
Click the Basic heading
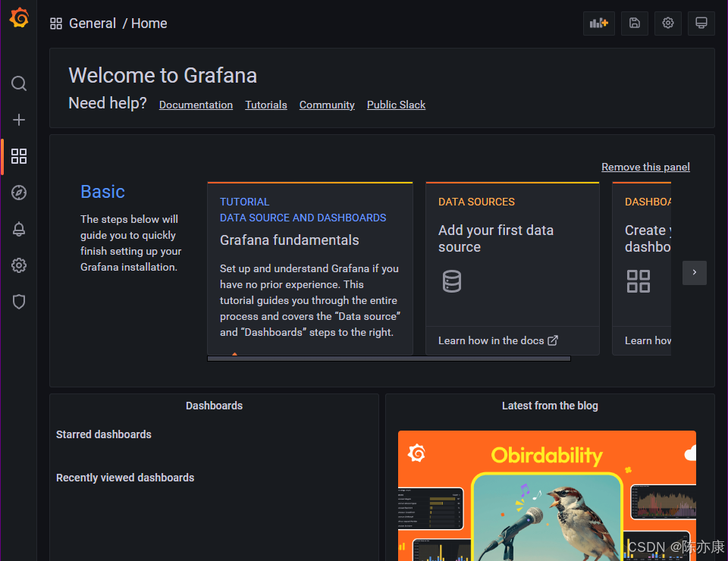tap(102, 192)
